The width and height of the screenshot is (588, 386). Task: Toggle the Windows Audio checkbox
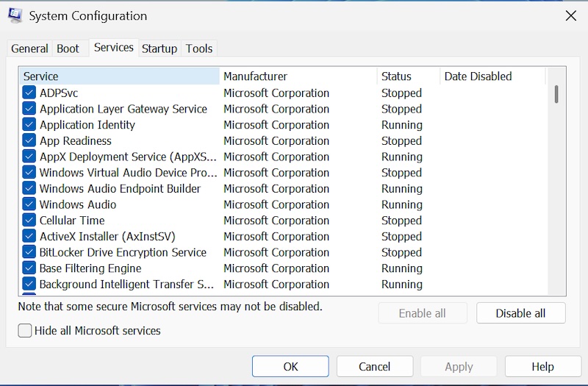29,204
